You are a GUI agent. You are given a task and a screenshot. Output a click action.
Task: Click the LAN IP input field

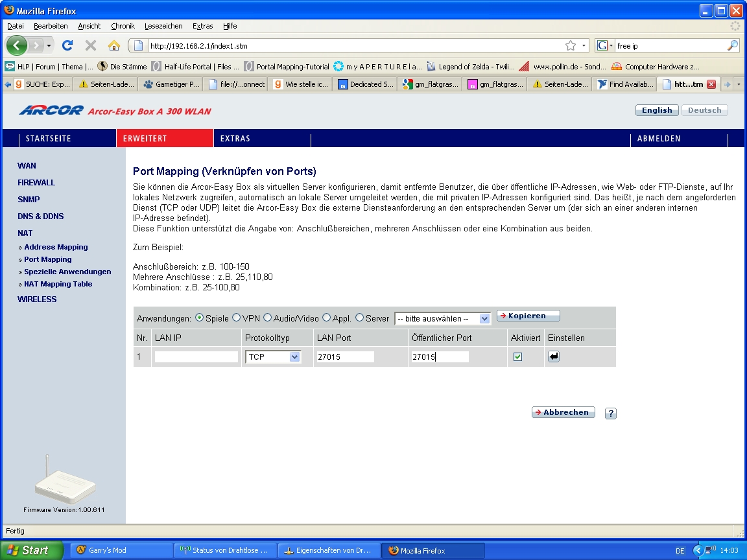tap(196, 356)
